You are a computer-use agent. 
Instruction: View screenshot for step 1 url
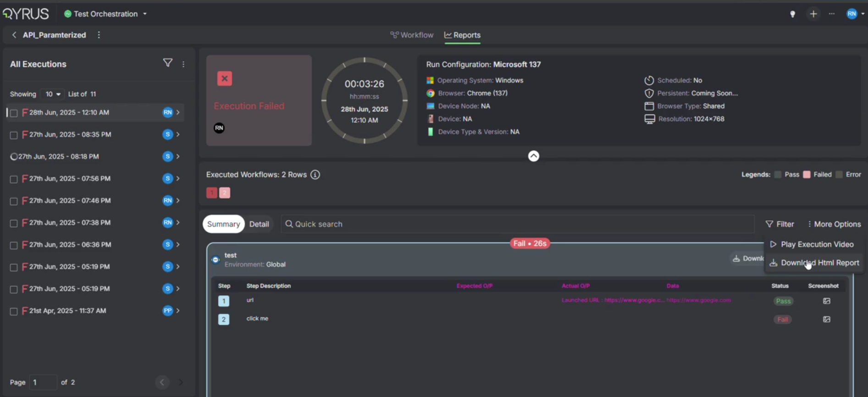[x=826, y=301]
